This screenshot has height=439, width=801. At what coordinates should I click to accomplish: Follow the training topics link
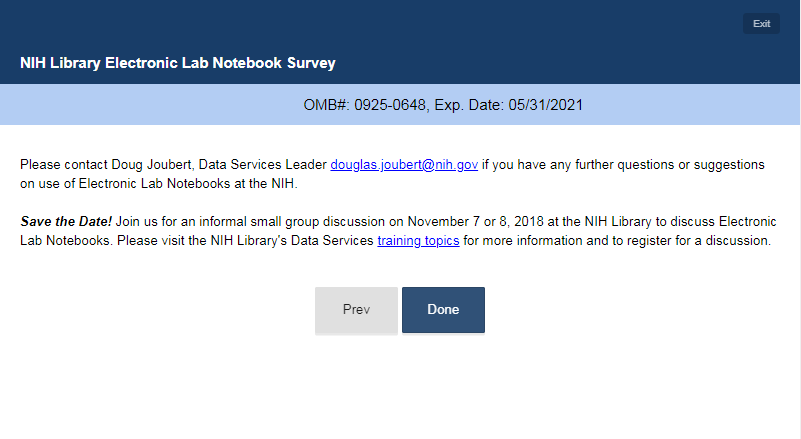(418, 241)
